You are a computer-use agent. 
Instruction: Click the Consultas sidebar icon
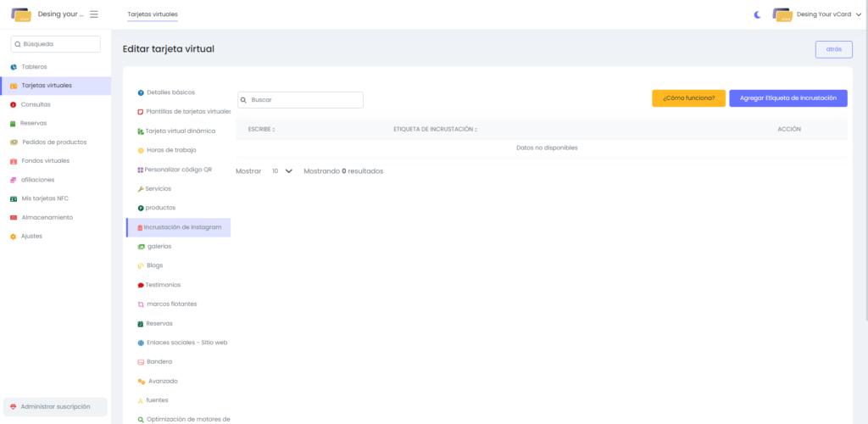[x=14, y=104]
